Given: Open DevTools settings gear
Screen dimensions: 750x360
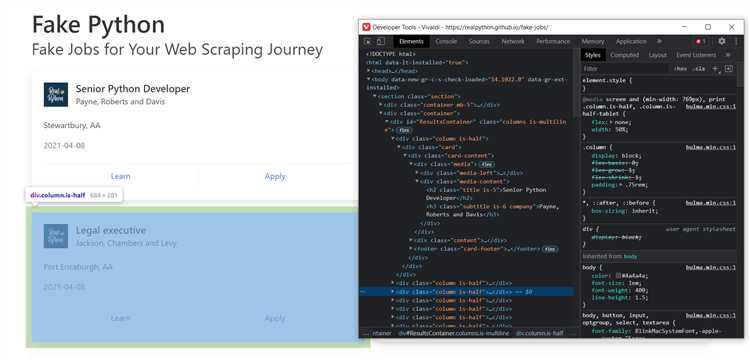Looking at the screenshot, I should pos(721,42).
